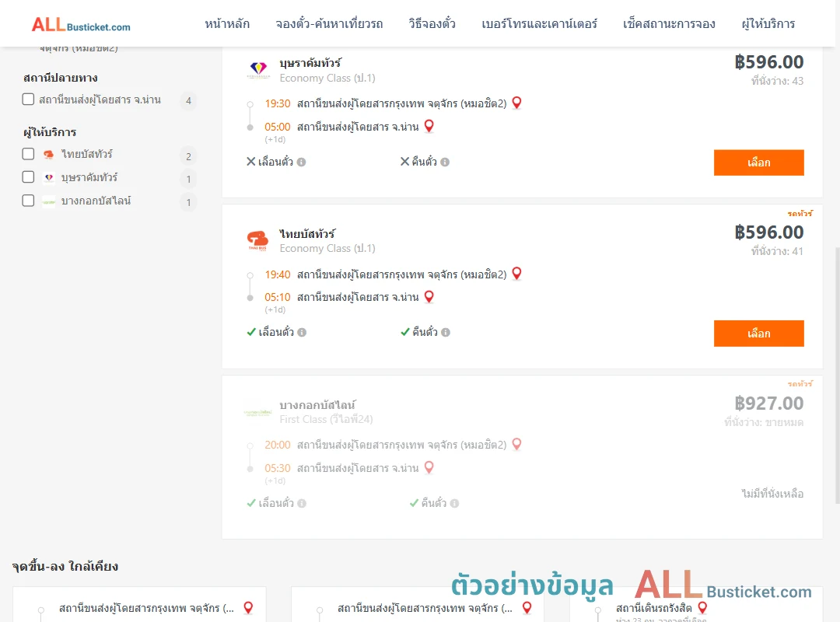Open เช็คสถานะการจอง menu item
Viewport: 840px width, 622px height.
click(x=669, y=24)
